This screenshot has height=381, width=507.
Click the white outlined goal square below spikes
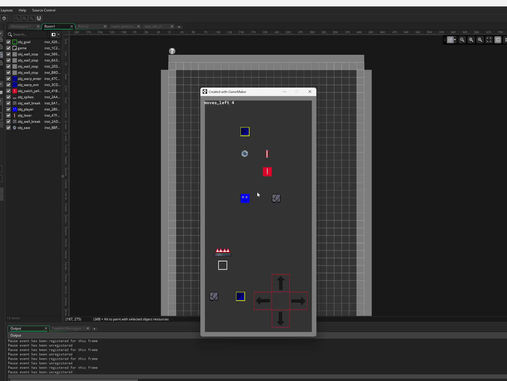coord(223,265)
